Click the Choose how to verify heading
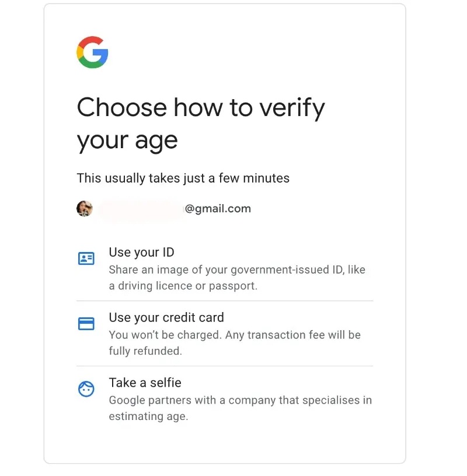 click(x=201, y=123)
